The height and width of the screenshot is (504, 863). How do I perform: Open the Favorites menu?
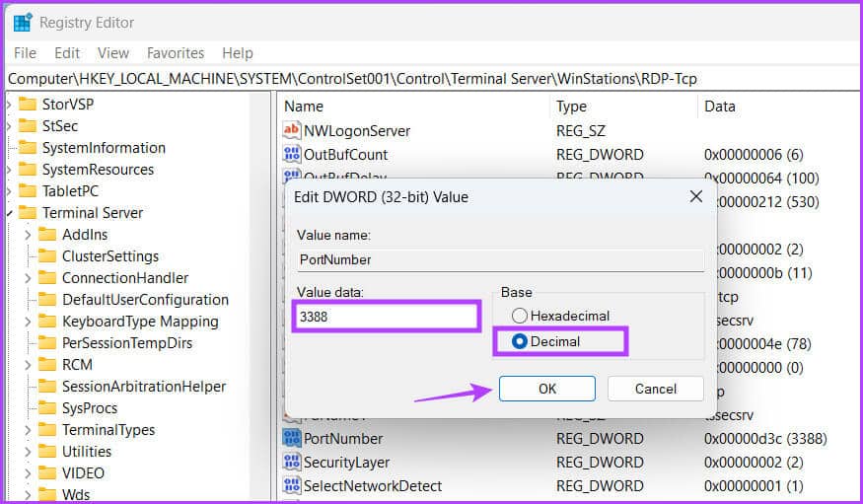point(176,53)
